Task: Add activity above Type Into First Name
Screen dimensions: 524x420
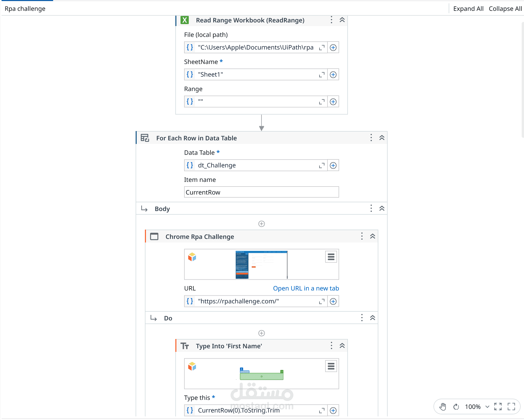Action: (261, 333)
